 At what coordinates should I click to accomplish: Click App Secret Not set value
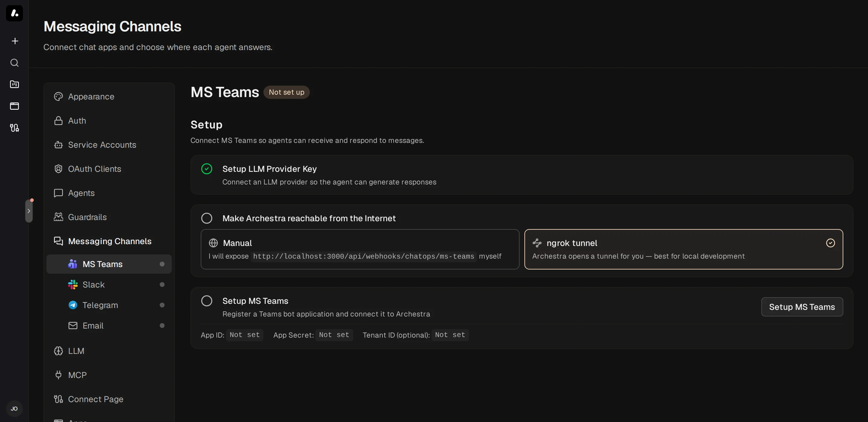click(x=334, y=335)
